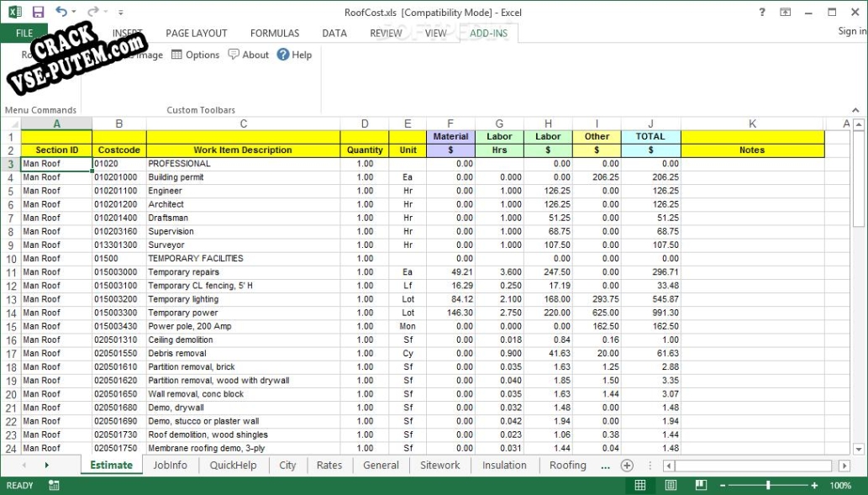This screenshot has width=868, height=495.
Task: Click the vertical scrollbar up arrow
Action: click(x=859, y=124)
